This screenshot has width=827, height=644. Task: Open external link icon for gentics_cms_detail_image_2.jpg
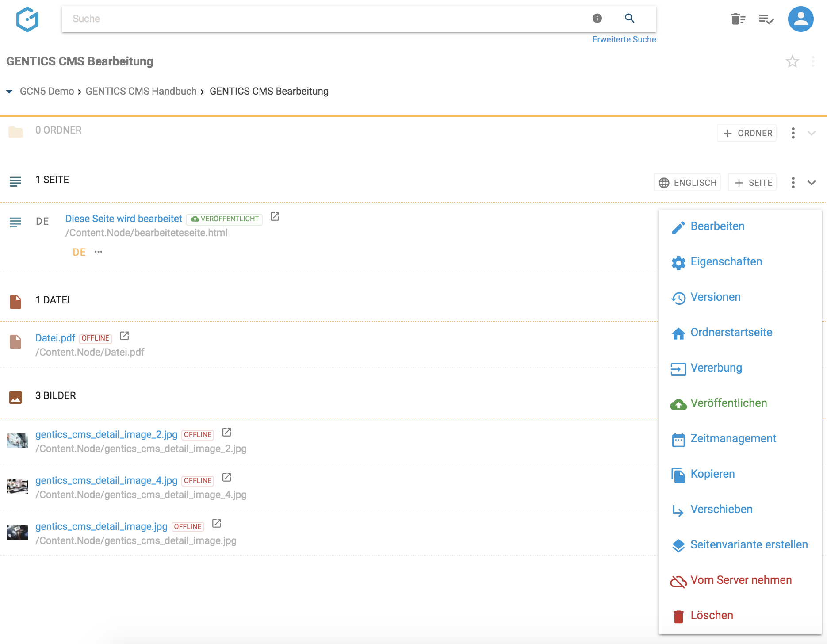click(x=226, y=432)
